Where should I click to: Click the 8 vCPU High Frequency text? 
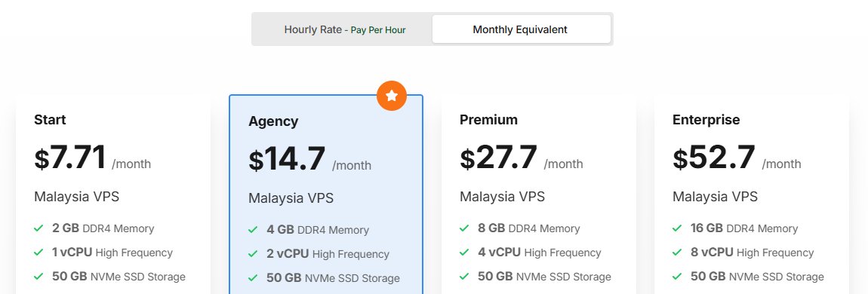pos(752,253)
